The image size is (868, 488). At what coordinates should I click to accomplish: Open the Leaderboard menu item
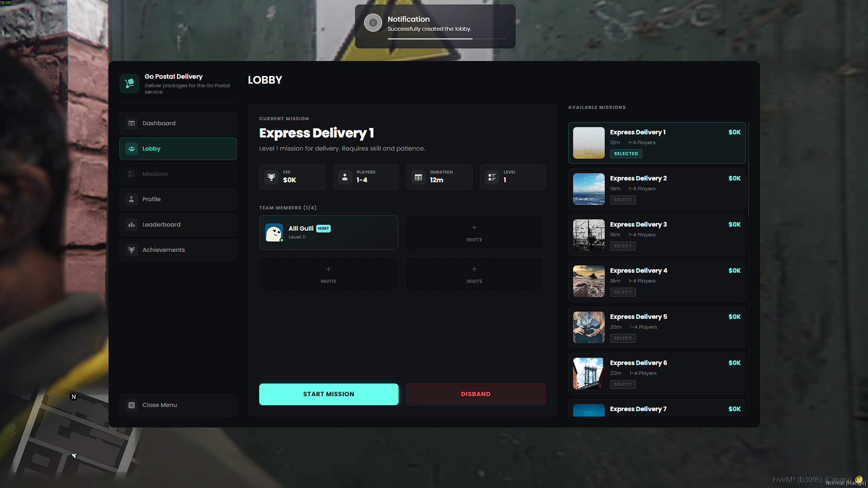click(178, 225)
